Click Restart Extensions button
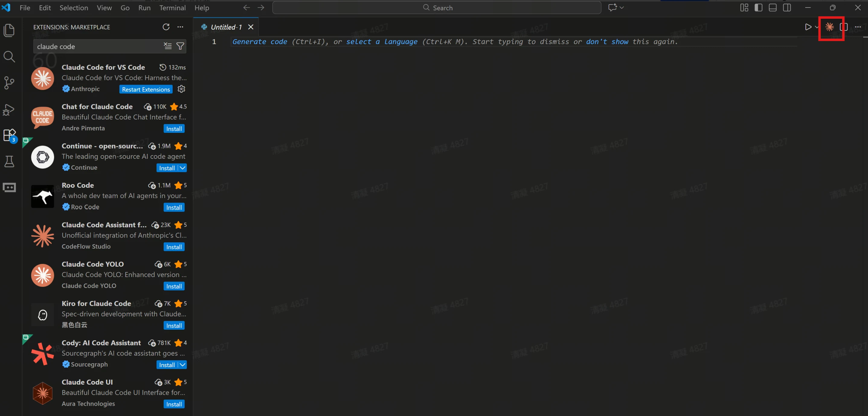Screen dimensions: 868x416 coord(146,89)
